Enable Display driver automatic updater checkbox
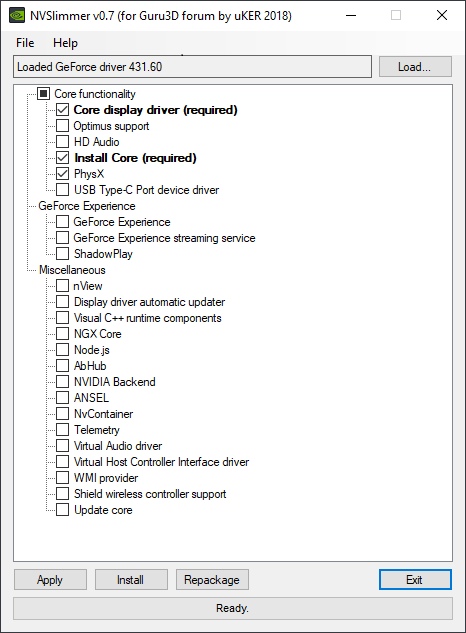466x633 pixels. pyautogui.click(x=62, y=302)
